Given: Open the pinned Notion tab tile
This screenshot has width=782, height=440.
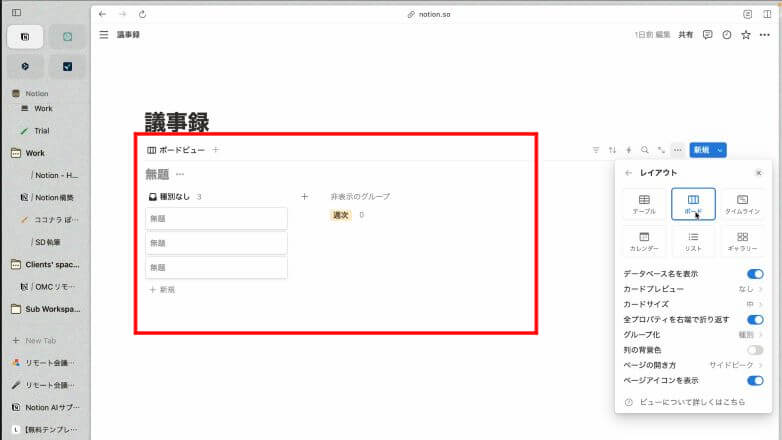Looking at the screenshot, I should coord(25,36).
